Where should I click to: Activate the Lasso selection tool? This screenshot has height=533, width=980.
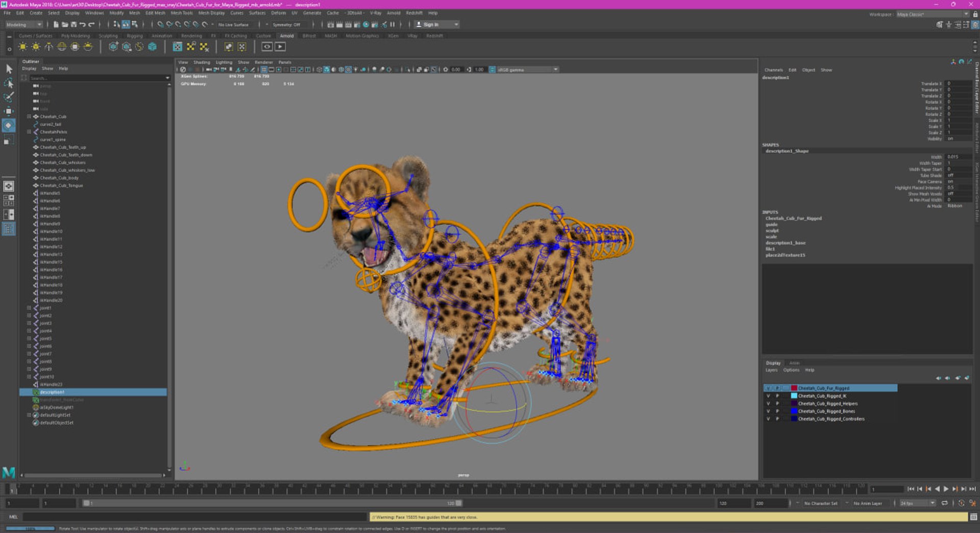coord(9,83)
